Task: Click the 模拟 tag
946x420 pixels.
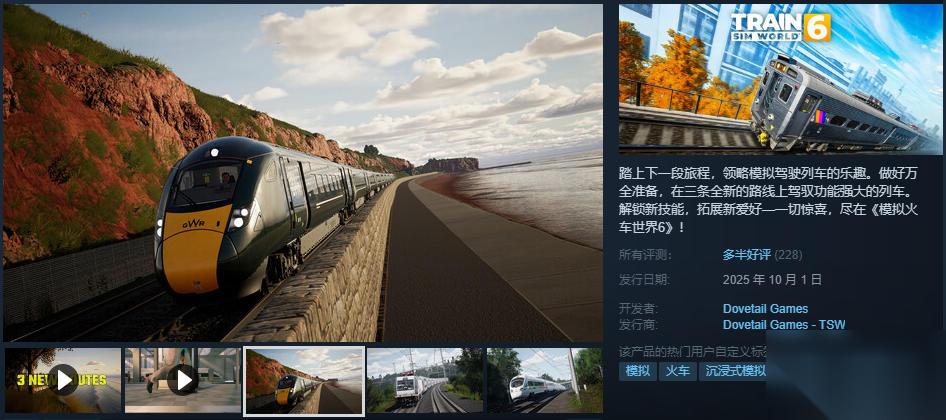Action: tap(638, 371)
